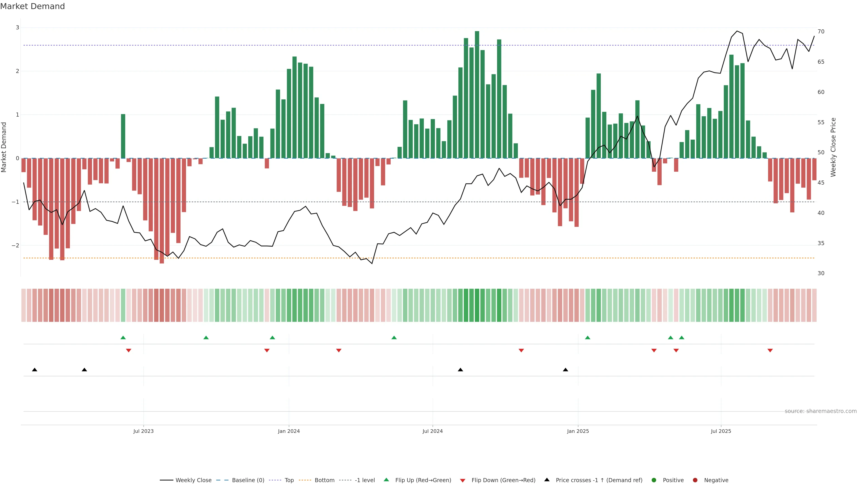Click the first black price-cross triangle marker
The width and height of the screenshot is (868, 488).
click(34, 370)
